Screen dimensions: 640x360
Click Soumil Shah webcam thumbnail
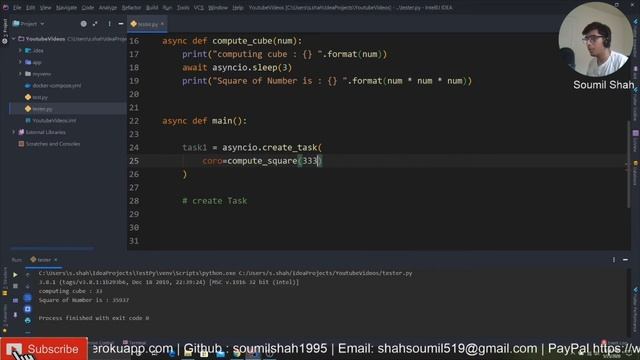pyautogui.click(x=596, y=39)
